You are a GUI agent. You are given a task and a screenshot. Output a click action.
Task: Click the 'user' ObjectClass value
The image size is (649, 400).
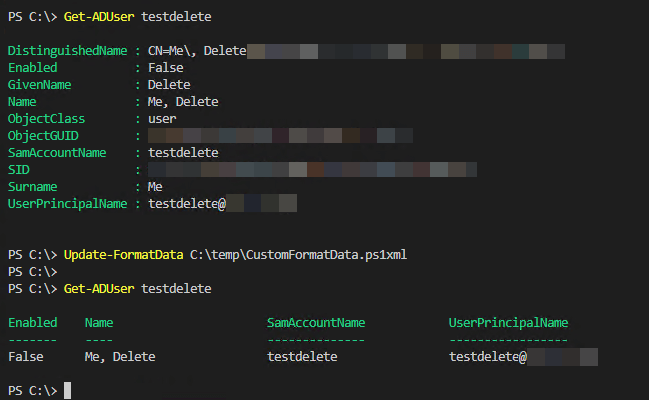pos(164,118)
